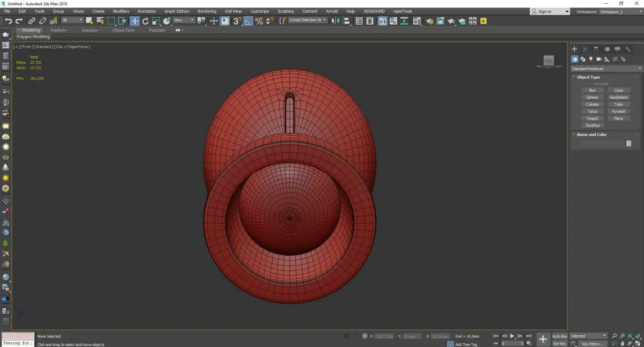
Task: Toggle Angle Snap in toolbar
Action: coord(248,21)
